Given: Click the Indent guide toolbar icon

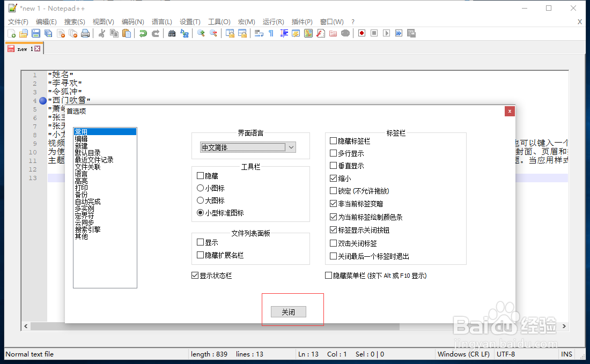Looking at the screenshot, I should 284,33.
